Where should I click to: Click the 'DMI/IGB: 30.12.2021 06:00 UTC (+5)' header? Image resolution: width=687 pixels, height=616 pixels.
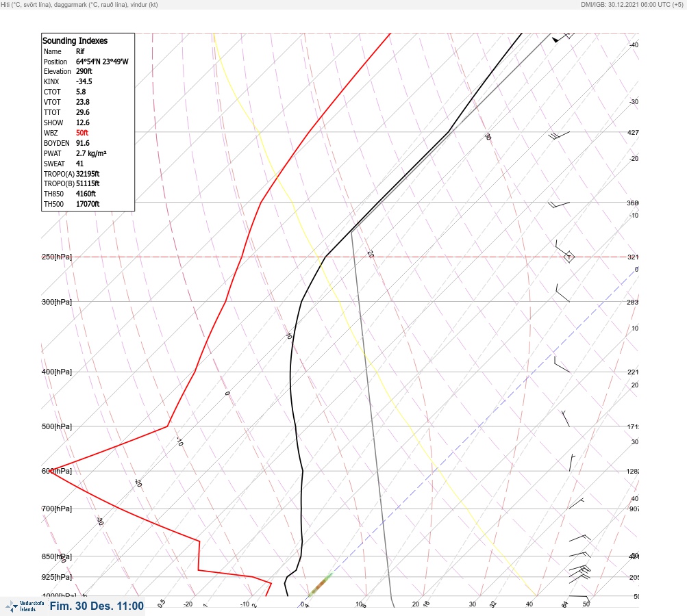[632, 4]
